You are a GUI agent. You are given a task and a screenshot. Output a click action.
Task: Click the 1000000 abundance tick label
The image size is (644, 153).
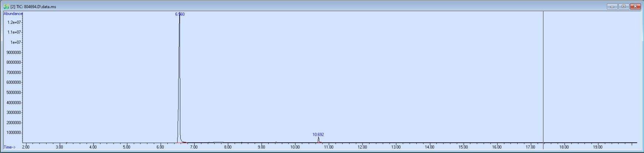coord(14,133)
